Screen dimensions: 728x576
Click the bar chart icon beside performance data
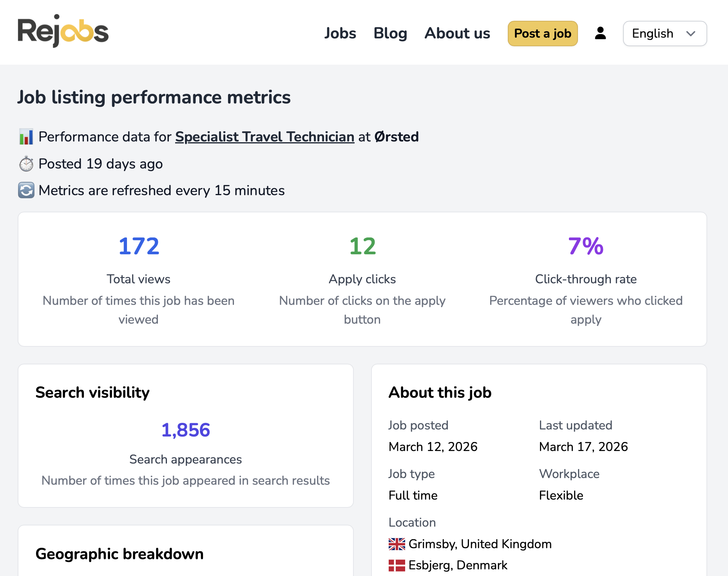pyautogui.click(x=26, y=137)
